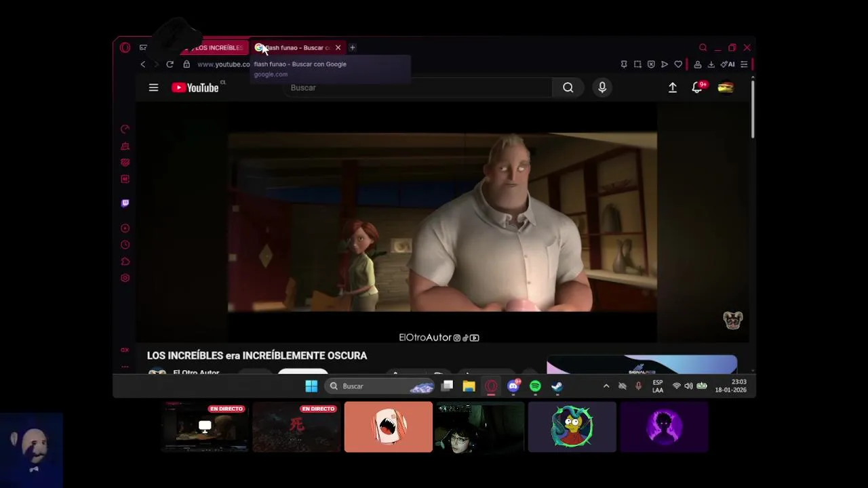
Task: Click the Incredibles video player
Action: [x=442, y=222]
